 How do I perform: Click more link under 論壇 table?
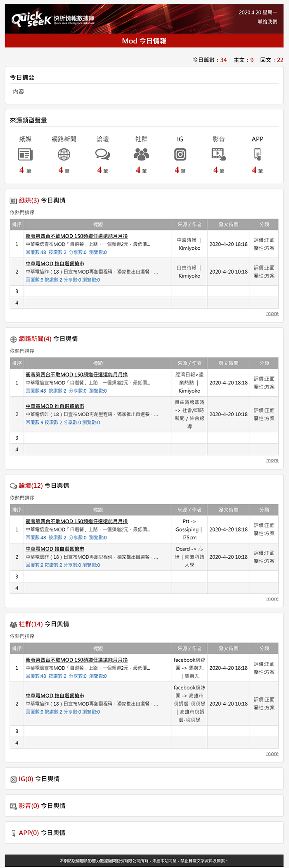(272, 599)
